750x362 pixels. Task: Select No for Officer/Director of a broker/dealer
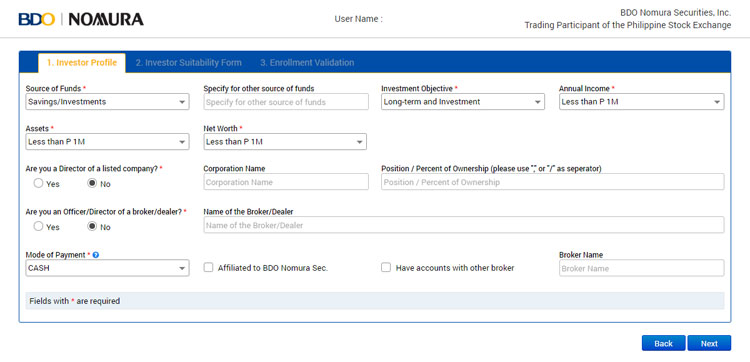coord(92,226)
